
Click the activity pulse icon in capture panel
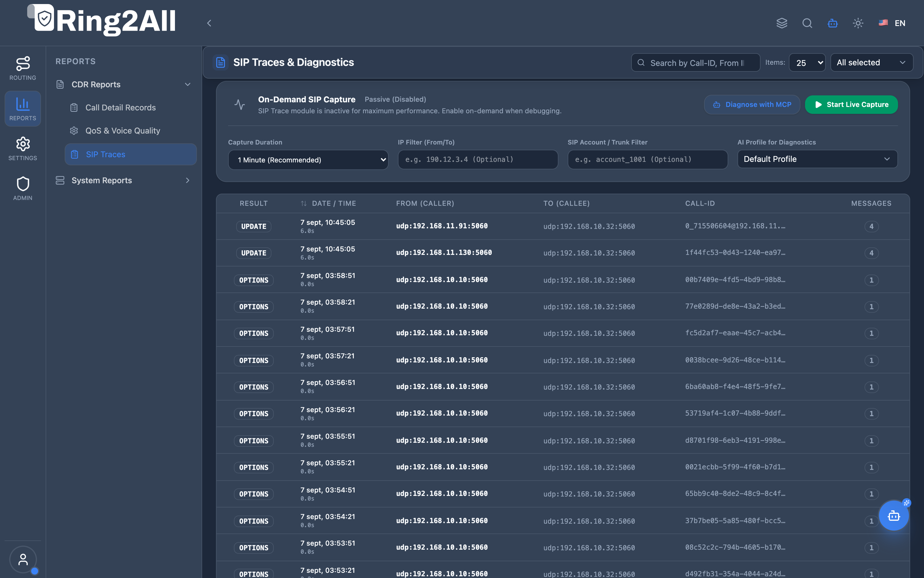coord(240,104)
